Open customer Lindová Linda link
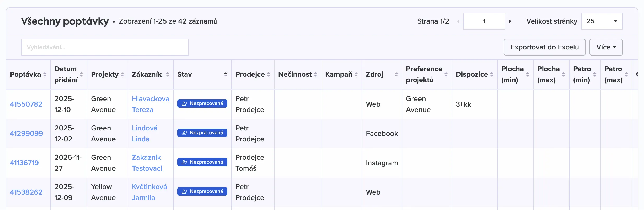This screenshot has width=644, height=210. point(144,134)
